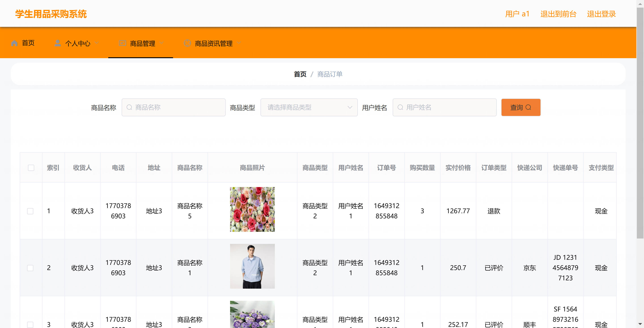Click the 收货人 column header
This screenshot has width=644, height=328.
coord(82,168)
